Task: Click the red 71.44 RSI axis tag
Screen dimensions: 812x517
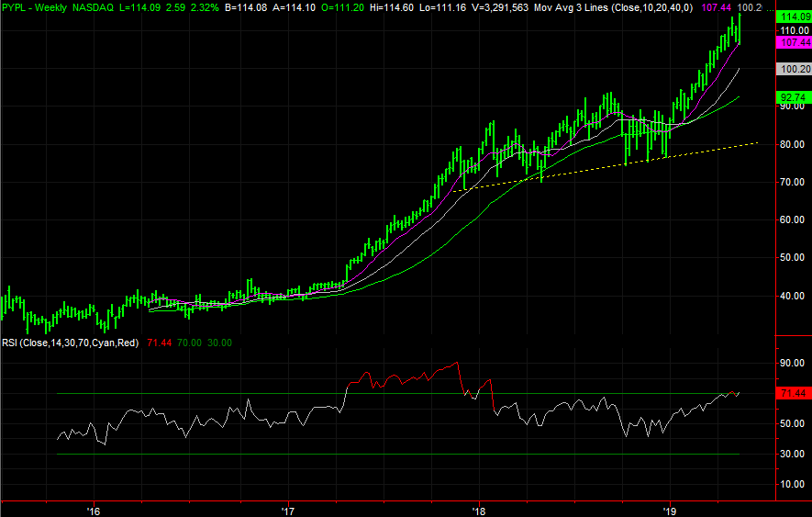Action: 795,394
